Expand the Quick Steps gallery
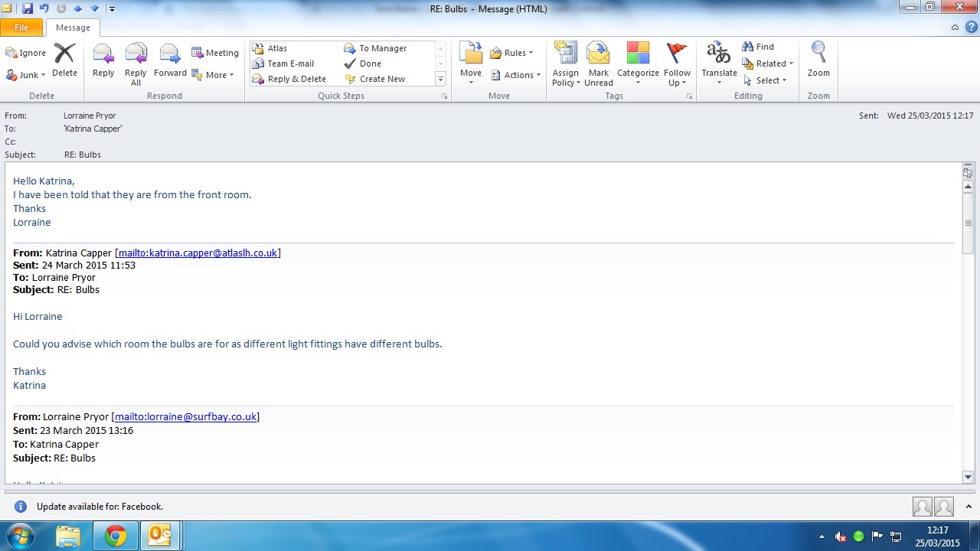 pyautogui.click(x=440, y=80)
